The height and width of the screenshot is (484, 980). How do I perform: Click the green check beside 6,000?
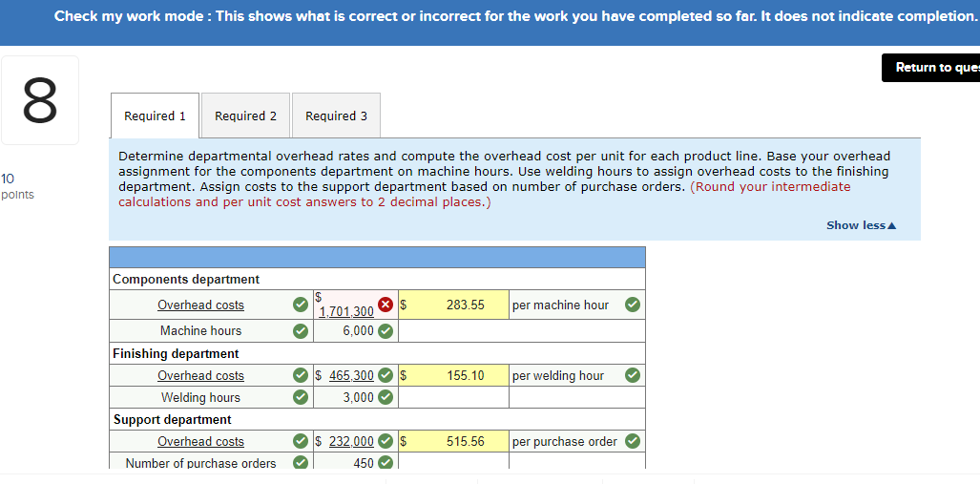tap(386, 331)
